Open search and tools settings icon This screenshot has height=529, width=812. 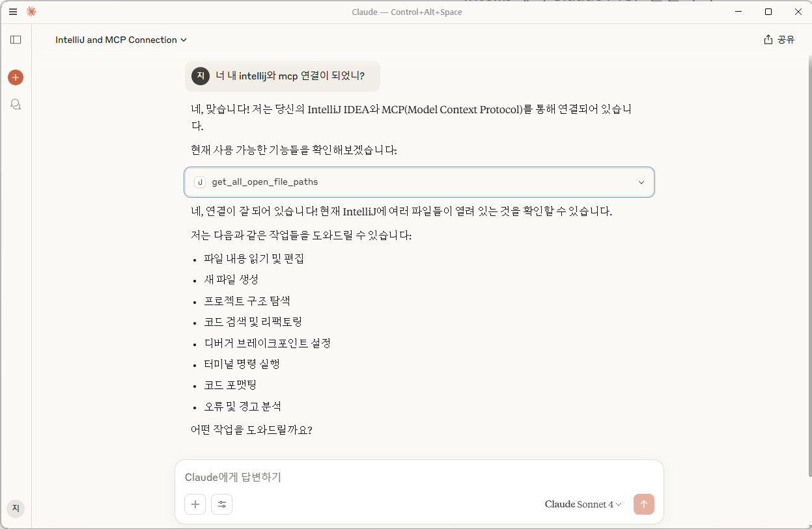point(222,504)
